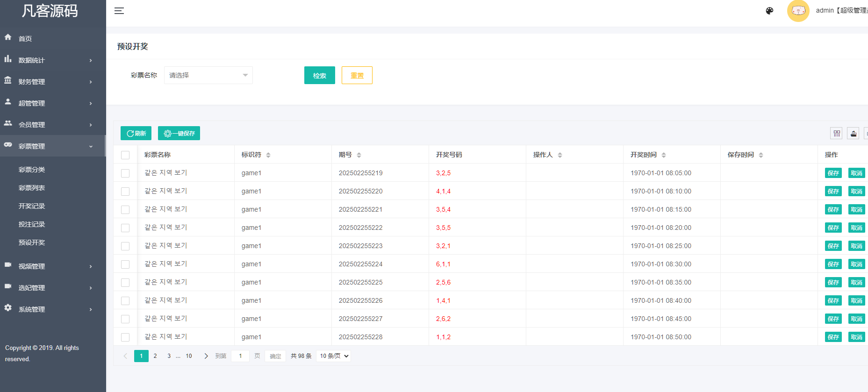Click the 首页 home icon in sidebar

[x=8, y=37]
